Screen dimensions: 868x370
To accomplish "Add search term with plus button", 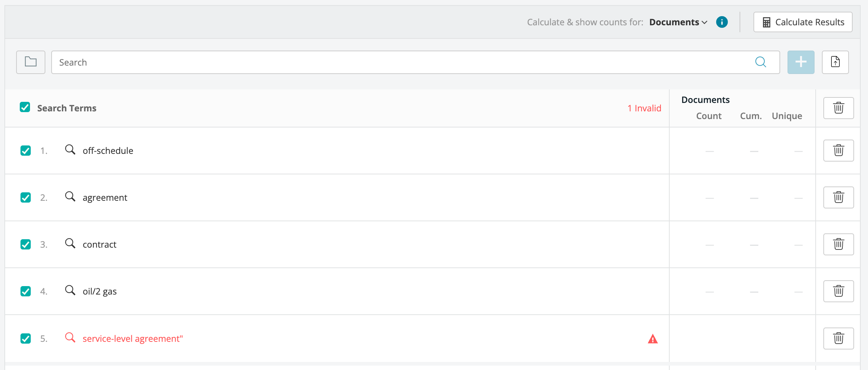I will pos(801,62).
